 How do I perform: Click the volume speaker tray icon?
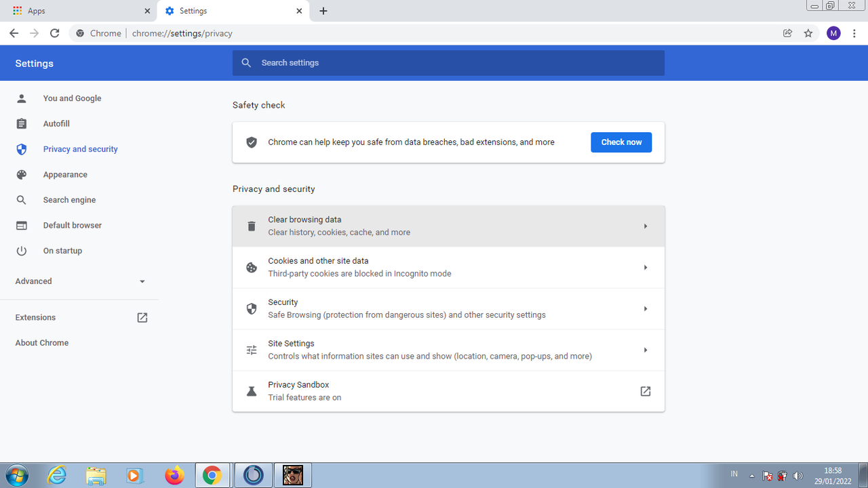798,476
